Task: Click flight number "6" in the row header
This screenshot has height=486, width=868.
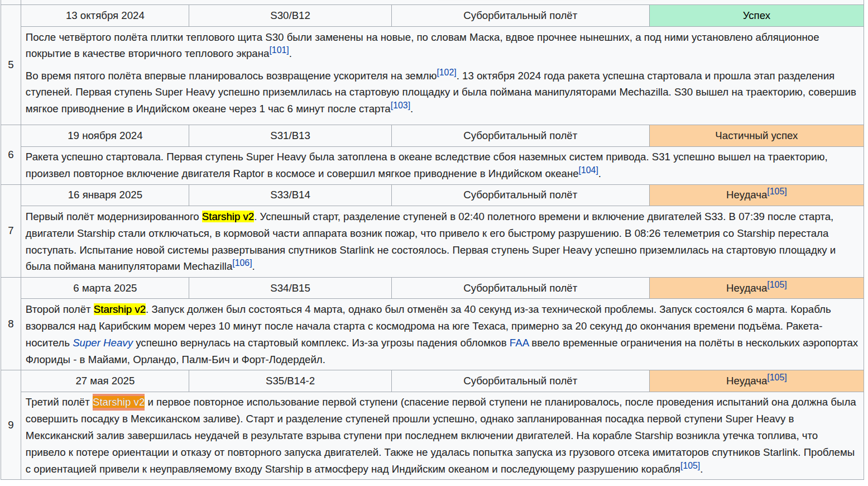Action: [11, 155]
